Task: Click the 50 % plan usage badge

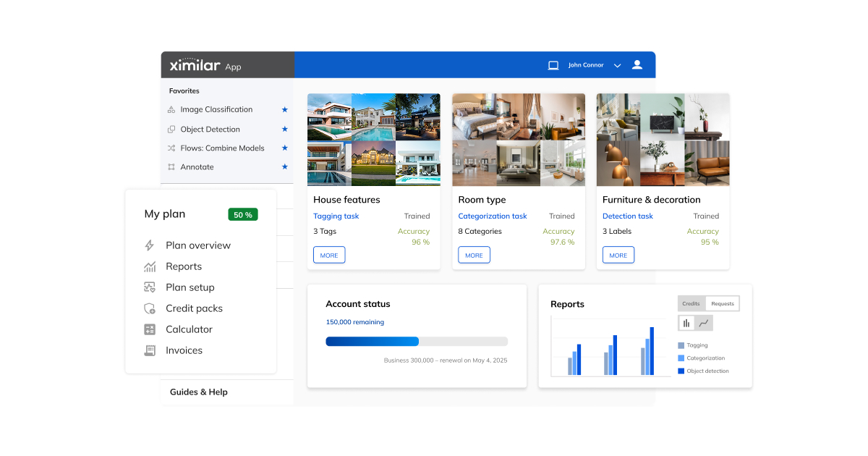Action: (243, 215)
